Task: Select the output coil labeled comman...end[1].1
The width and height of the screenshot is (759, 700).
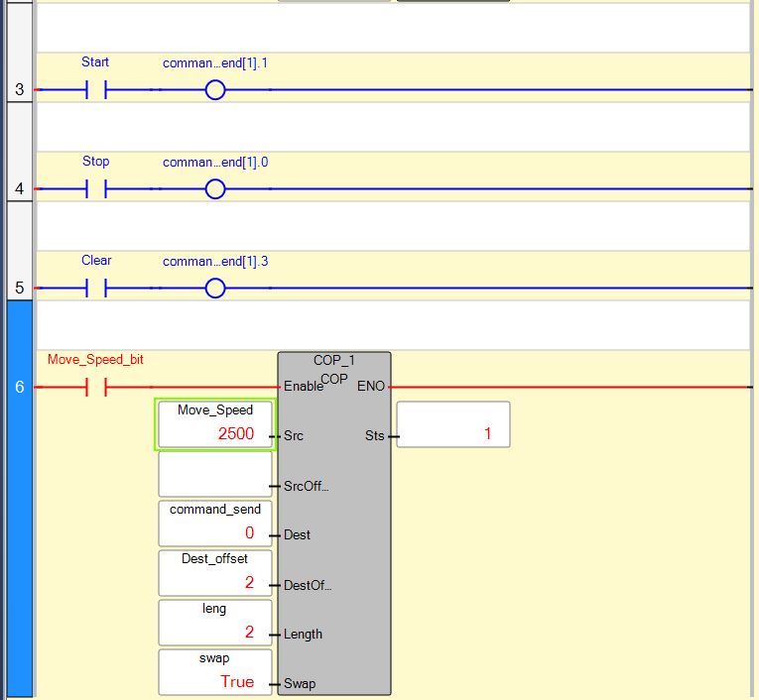Action: pyautogui.click(x=215, y=90)
